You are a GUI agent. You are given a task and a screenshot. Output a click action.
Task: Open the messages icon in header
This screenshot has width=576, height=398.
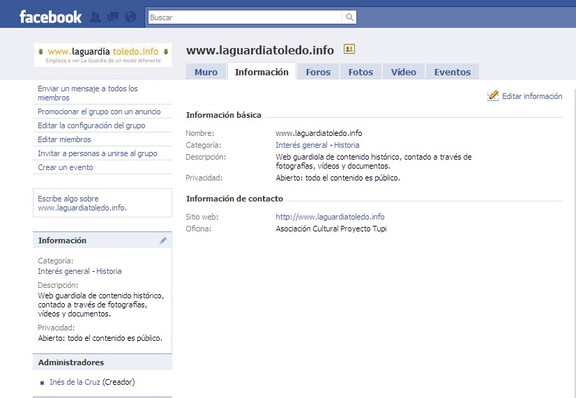113,17
